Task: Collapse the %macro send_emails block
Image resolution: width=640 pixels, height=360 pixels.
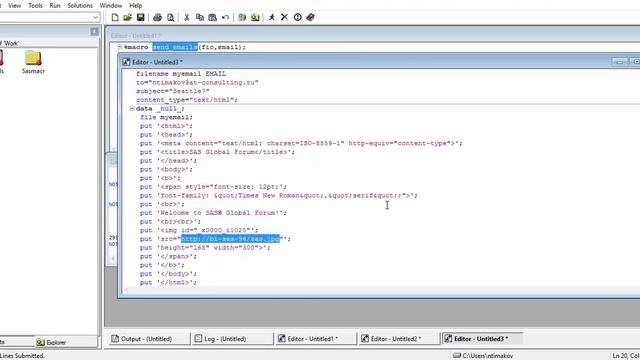Action: 120,47
